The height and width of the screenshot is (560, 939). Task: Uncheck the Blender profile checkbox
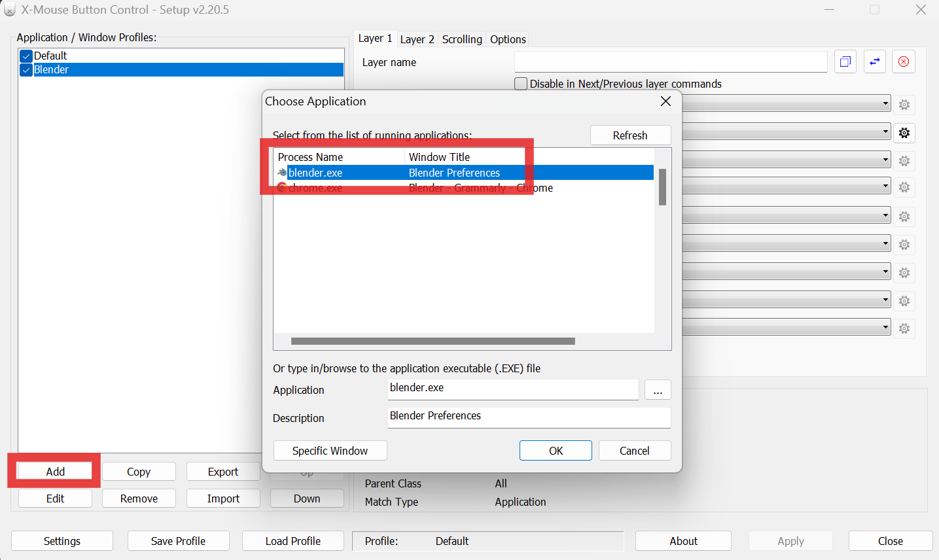pyautogui.click(x=26, y=69)
